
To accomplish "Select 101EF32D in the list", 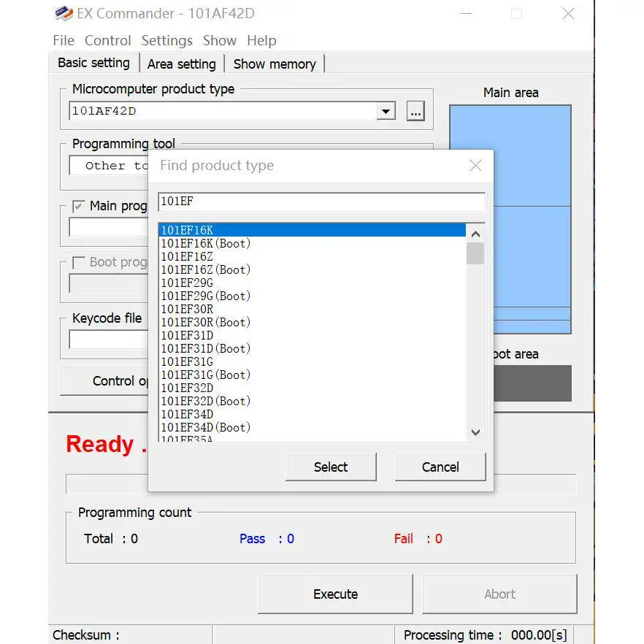I will 313,388.
